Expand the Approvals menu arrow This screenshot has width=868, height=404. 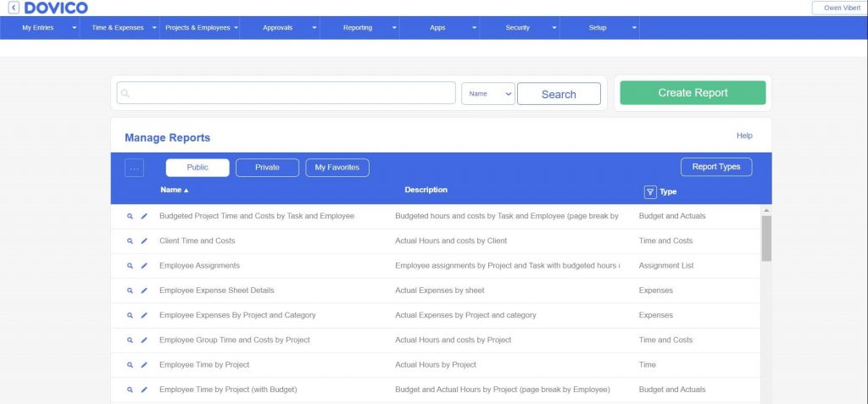(x=314, y=28)
